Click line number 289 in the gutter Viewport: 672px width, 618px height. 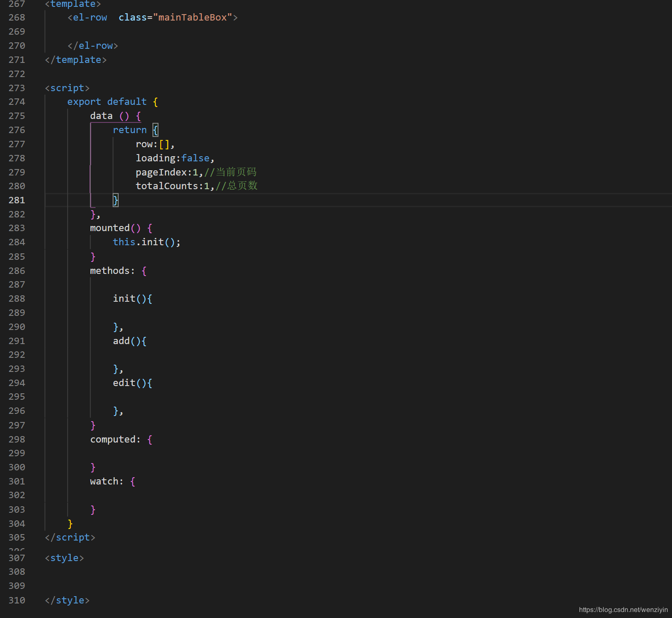coord(17,313)
